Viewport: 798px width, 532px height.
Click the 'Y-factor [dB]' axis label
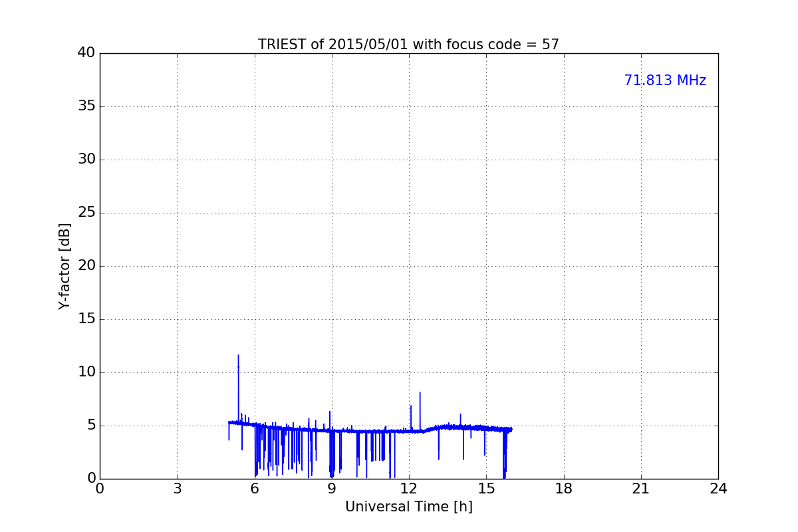click(x=65, y=266)
